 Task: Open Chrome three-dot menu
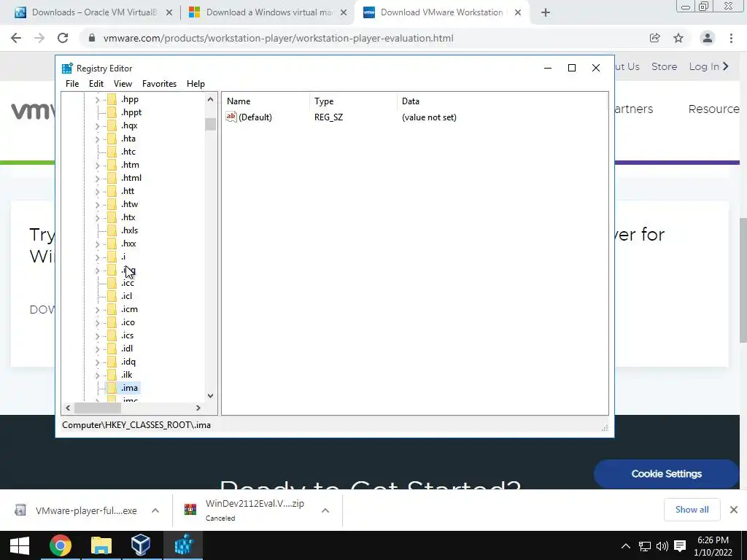click(x=731, y=38)
